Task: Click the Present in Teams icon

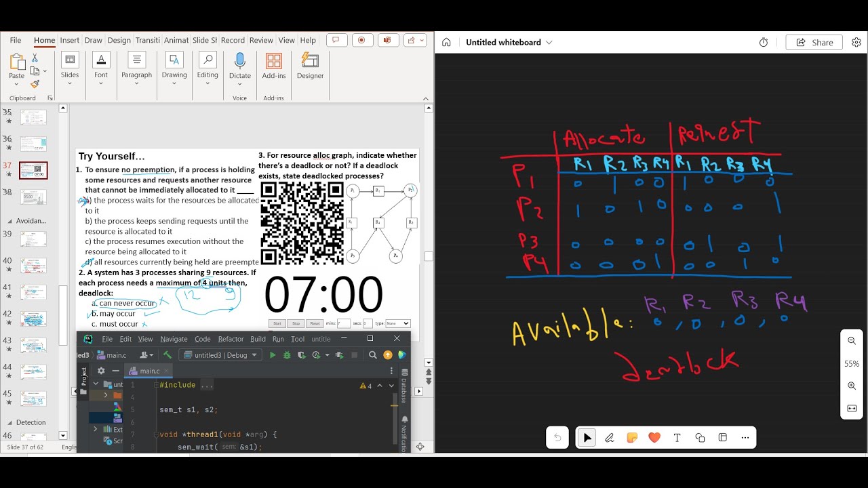Action: (387, 40)
